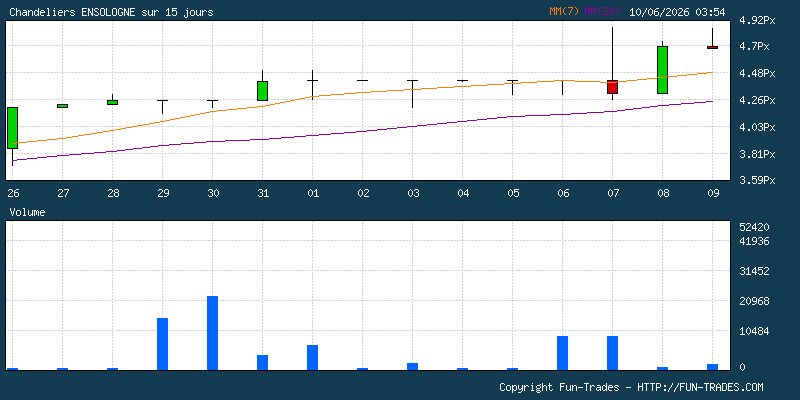Click the date label 09 on the x-axis
The height and width of the screenshot is (400, 800).
click(713, 193)
